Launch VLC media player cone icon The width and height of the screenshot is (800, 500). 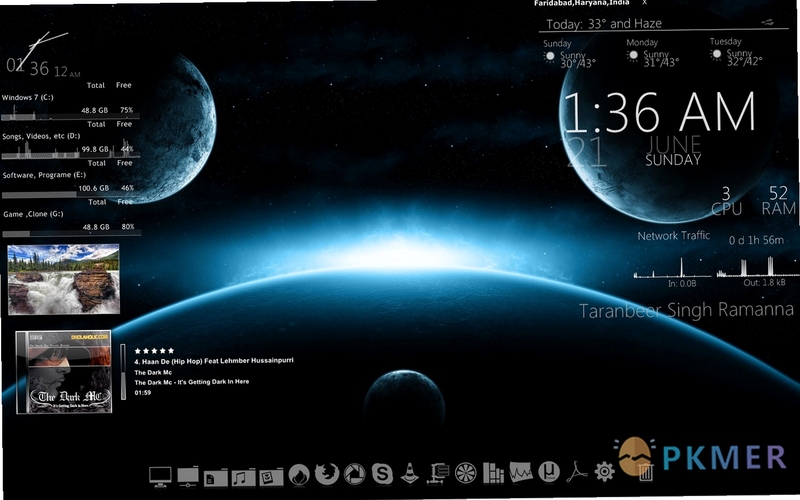click(410, 473)
